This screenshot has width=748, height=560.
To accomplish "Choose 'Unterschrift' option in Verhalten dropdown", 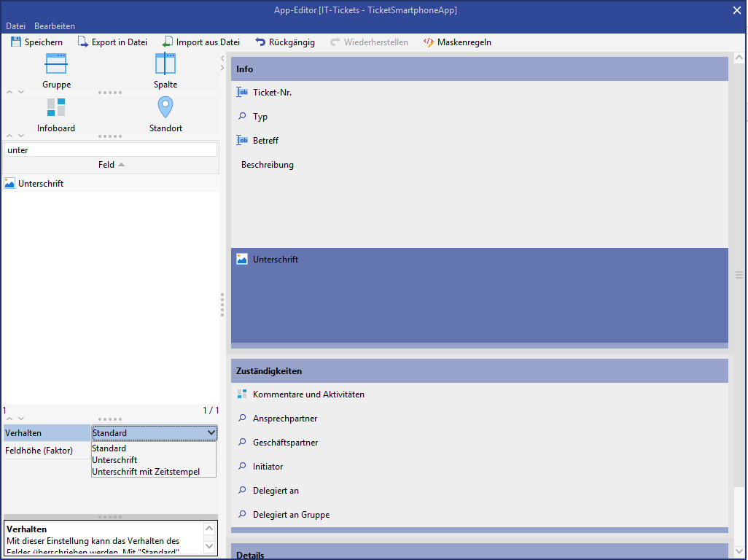I will (x=114, y=460).
